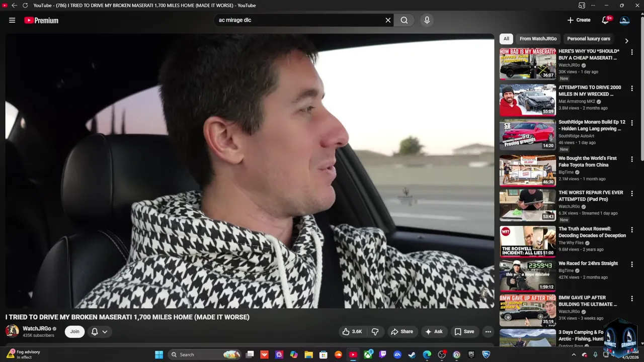Select the "All" filter chip

point(506,39)
